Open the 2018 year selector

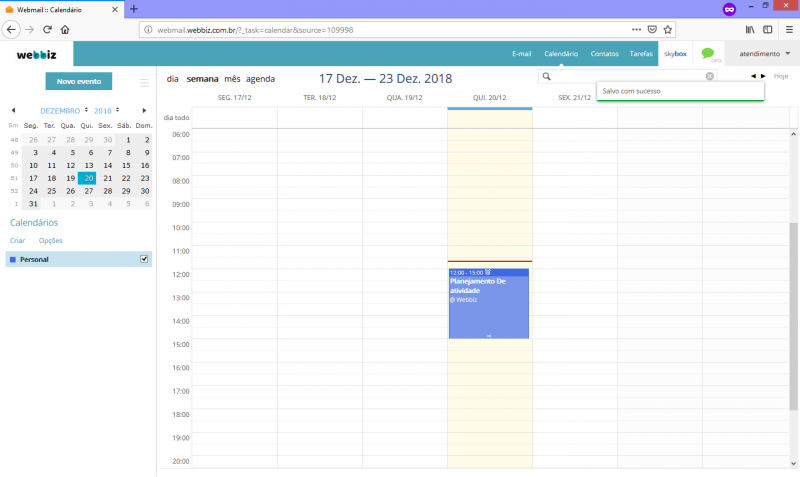[x=106, y=110]
